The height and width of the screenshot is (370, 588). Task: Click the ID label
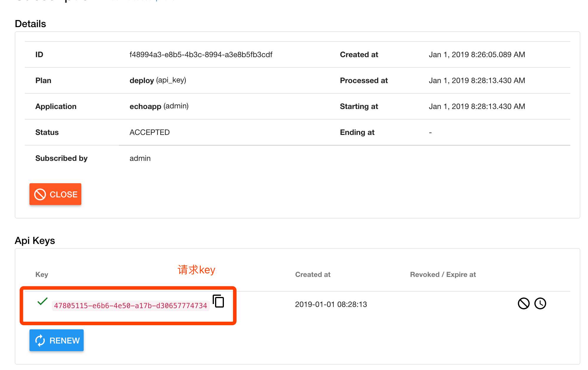39,54
